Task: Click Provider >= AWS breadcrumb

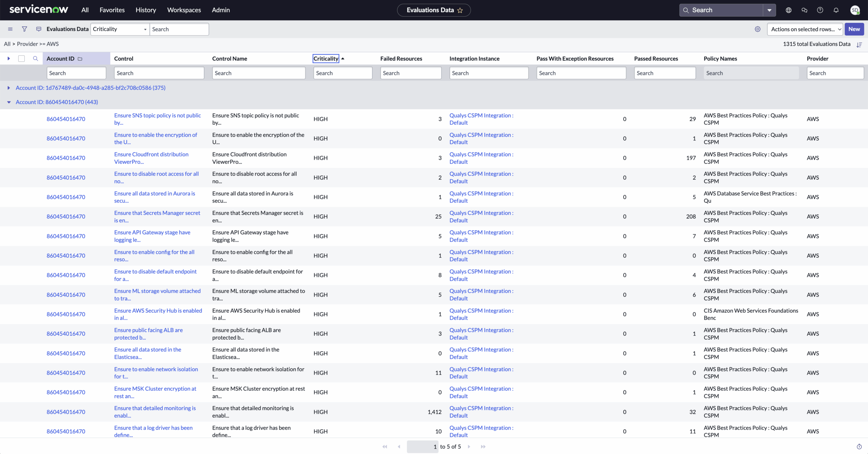Action: [38, 44]
